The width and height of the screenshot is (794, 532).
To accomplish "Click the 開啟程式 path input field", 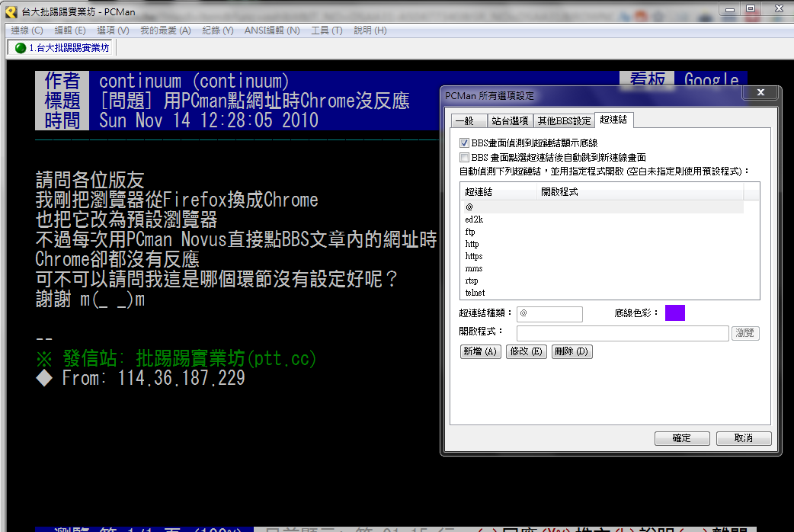I will tap(623, 333).
